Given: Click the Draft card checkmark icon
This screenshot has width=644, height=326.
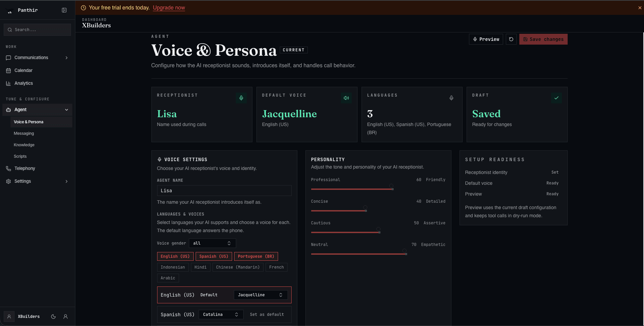Looking at the screenshot, I should [556, 98].
